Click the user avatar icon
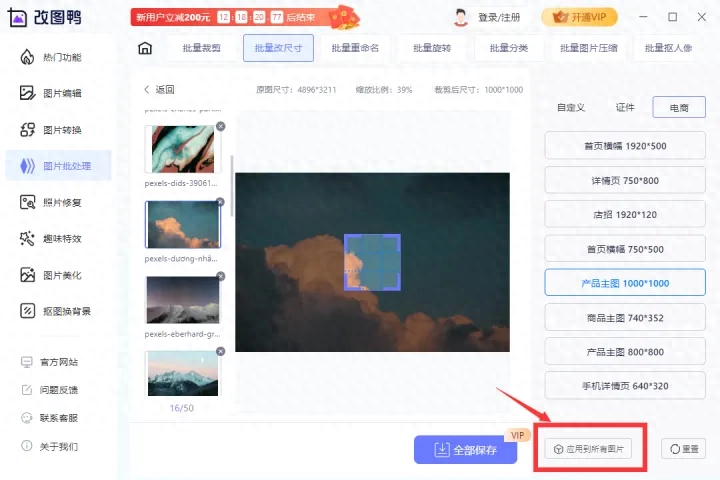This screenshot has height=480, width=720. [x=461, y=17]
